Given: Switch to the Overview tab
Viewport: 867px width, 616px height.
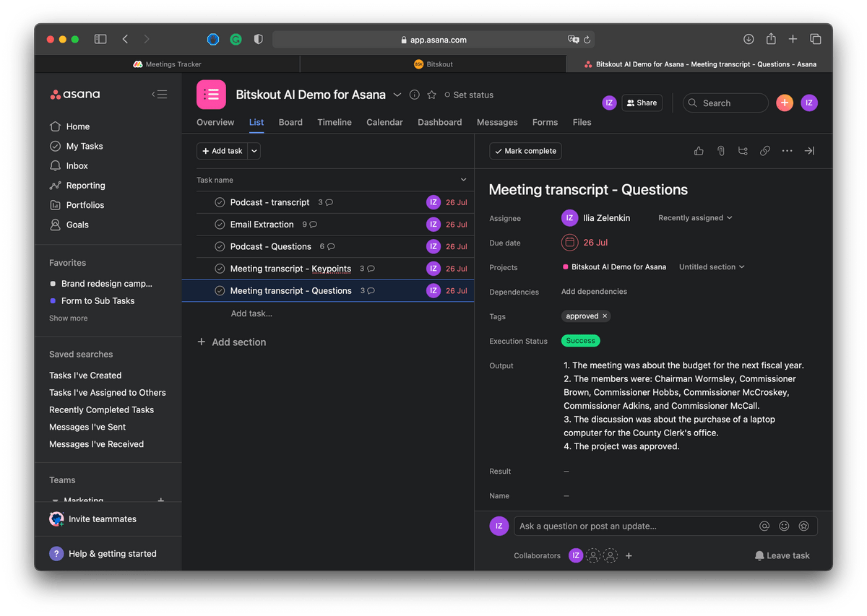Looking at the screenshot, I should (215, 123).
